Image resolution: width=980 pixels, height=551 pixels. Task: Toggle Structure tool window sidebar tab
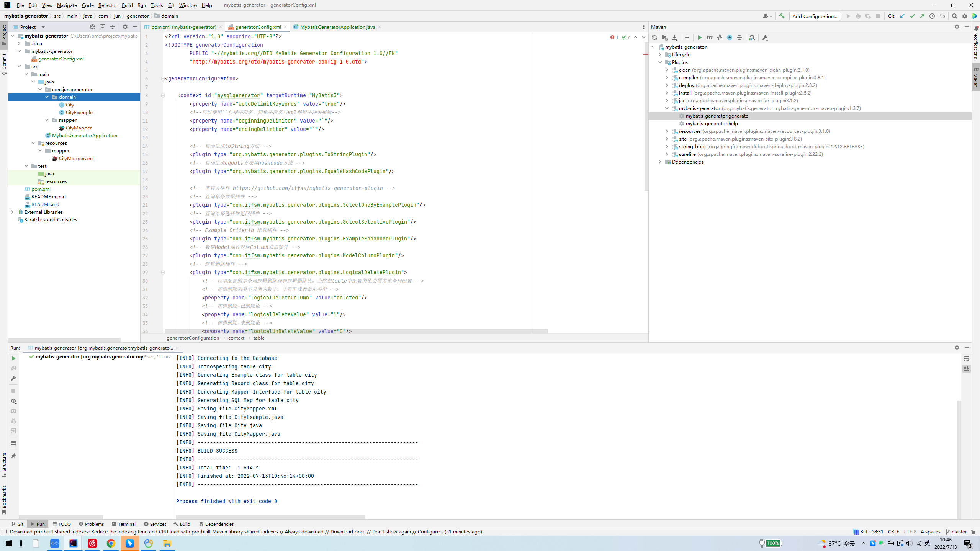click(x=4, y=464)
